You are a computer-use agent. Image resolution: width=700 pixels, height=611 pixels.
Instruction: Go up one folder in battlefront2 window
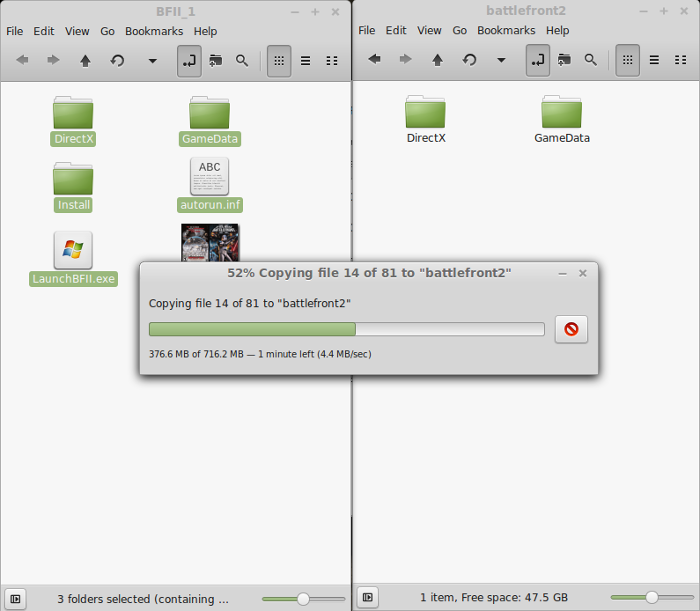coord(438,59)
